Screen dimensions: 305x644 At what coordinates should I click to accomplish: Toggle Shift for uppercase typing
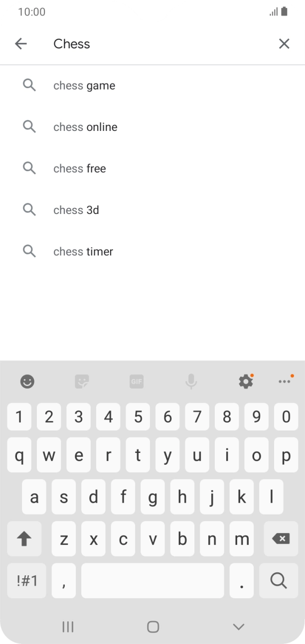24,538
